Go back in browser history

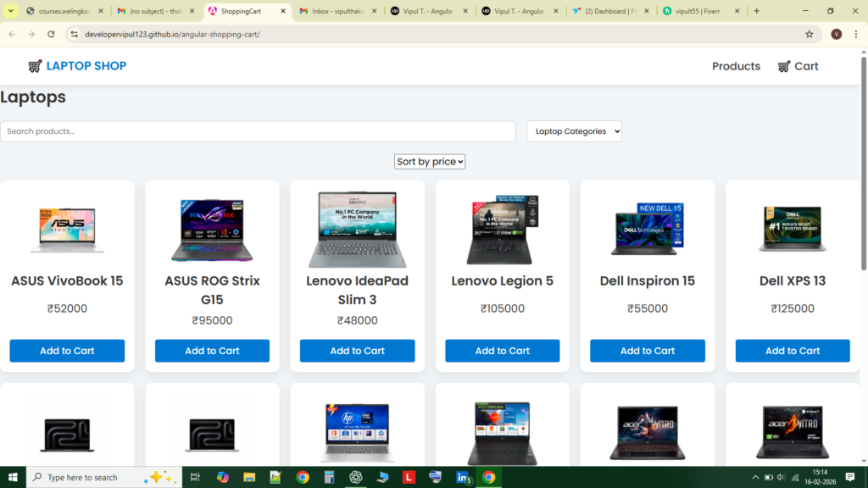(x=12, y=34)
